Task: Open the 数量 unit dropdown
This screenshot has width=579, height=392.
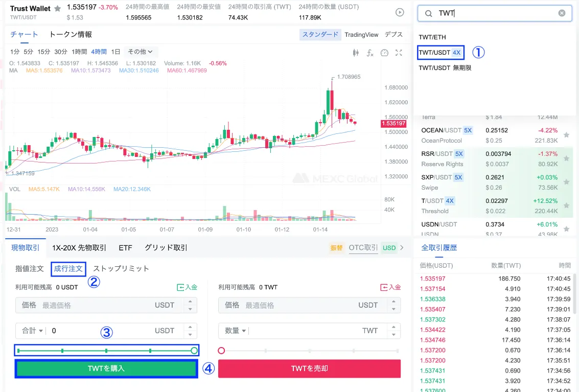Action: click(x=235, y=331)
